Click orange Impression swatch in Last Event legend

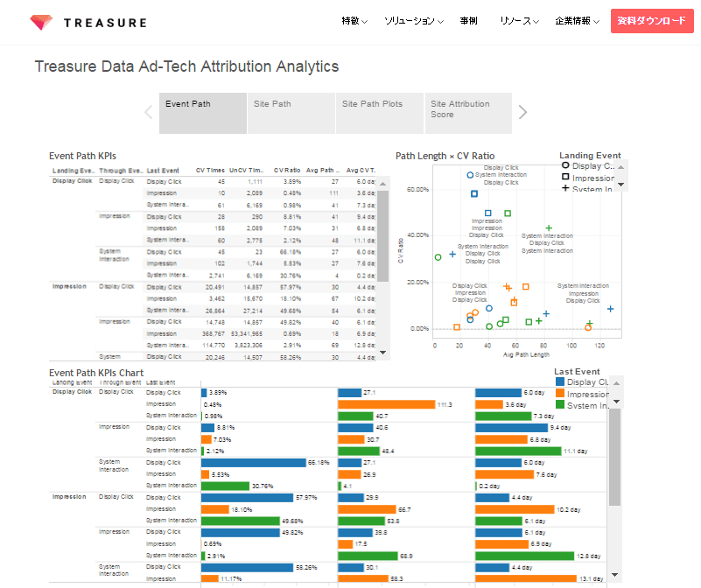(560, 394)
